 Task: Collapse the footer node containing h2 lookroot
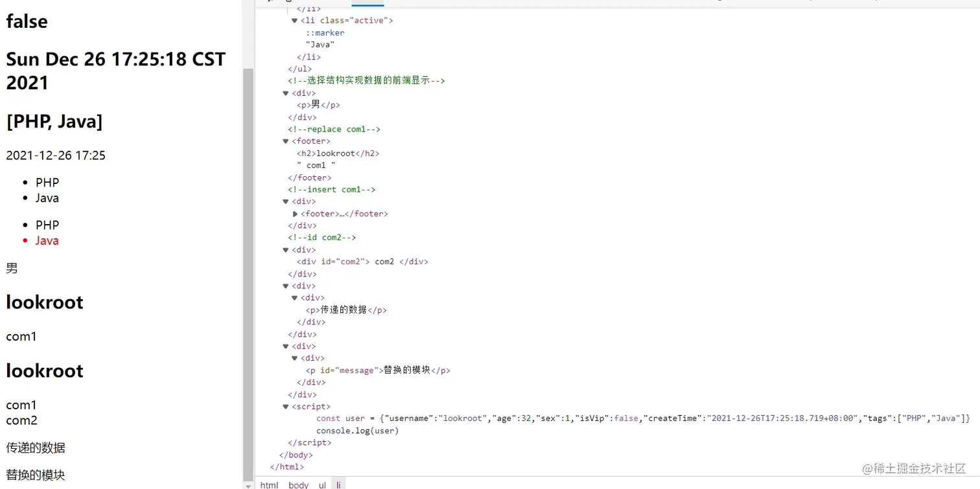coord(286,141)
